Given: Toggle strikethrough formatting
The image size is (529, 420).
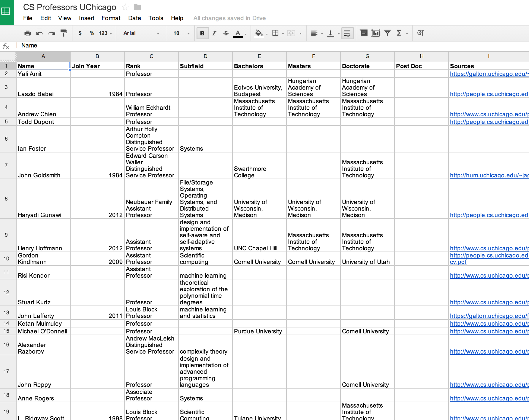Looking at the screenshot, I should tap(226, 33).
